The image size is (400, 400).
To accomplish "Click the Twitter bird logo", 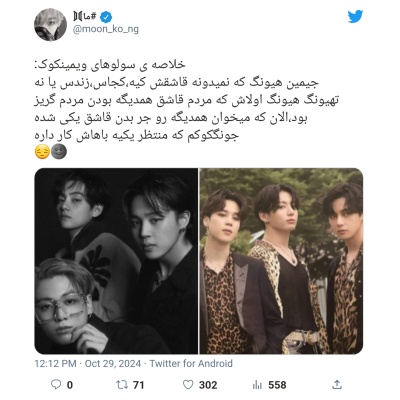I will 355,16.
